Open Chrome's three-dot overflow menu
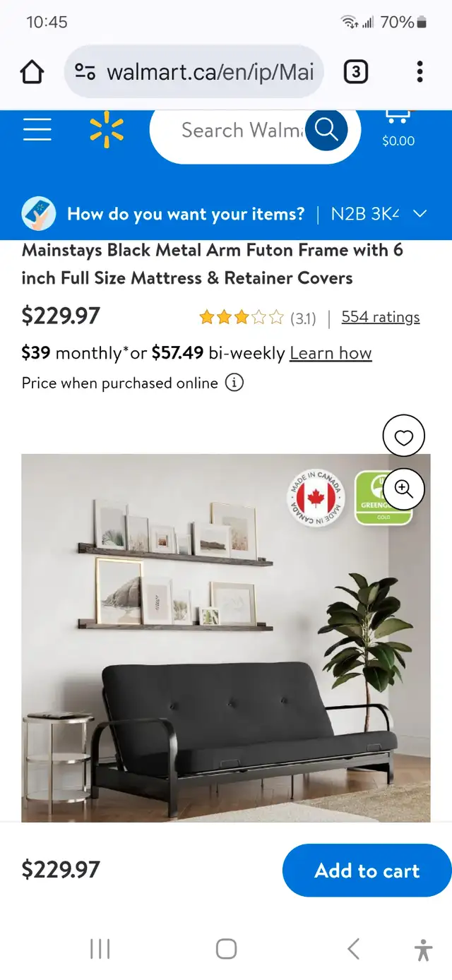This screenshot has height=980, width=452. coord(420,71)
